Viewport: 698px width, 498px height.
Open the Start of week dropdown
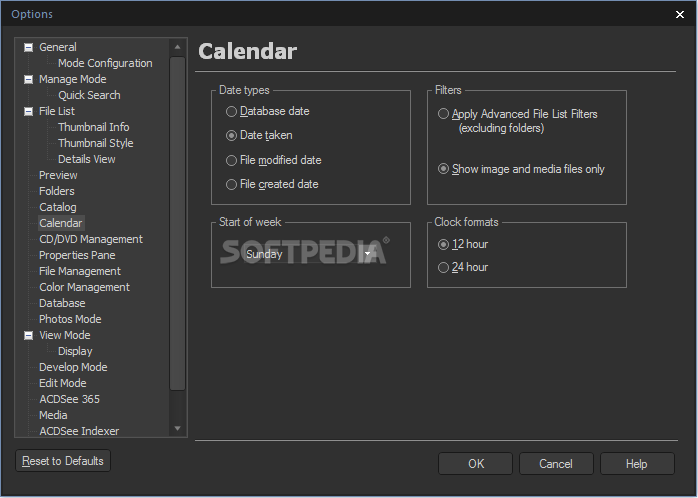(369, 254)
